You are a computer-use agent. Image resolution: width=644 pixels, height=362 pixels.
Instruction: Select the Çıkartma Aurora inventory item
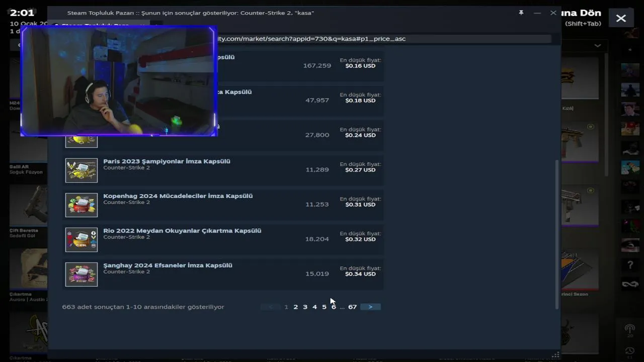29,274
